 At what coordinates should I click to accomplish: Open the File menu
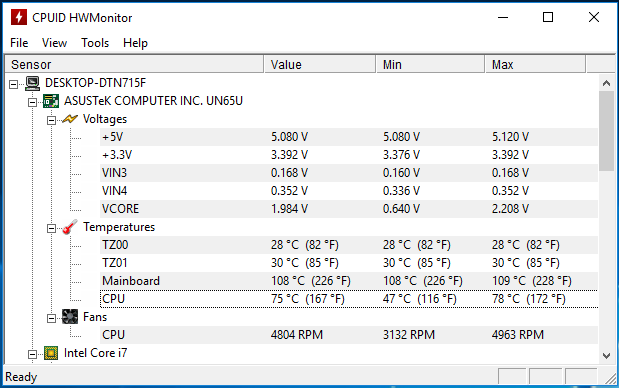point(19,43)
